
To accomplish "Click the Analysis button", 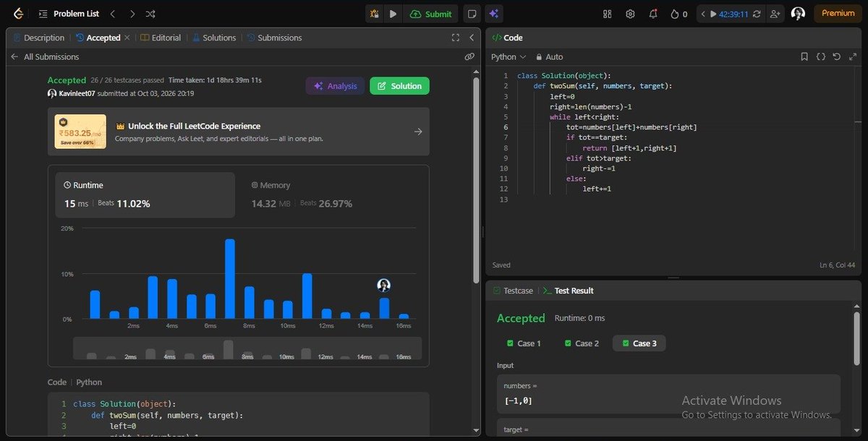I will pyautogui.click(x=335, y=86).
